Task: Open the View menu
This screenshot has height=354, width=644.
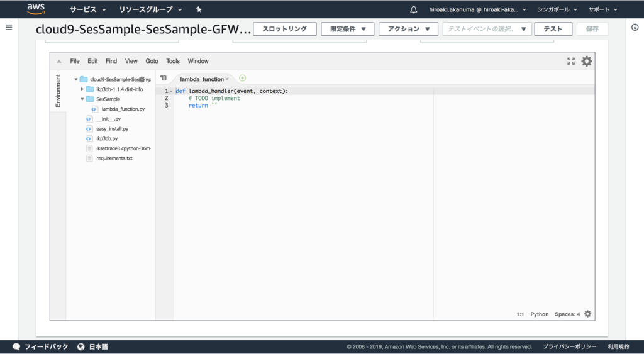Action: click(x=131, y=61)
